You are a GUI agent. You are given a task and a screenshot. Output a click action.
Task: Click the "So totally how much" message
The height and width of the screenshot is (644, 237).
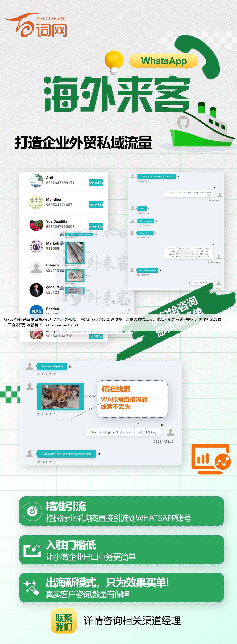[147, 270]
